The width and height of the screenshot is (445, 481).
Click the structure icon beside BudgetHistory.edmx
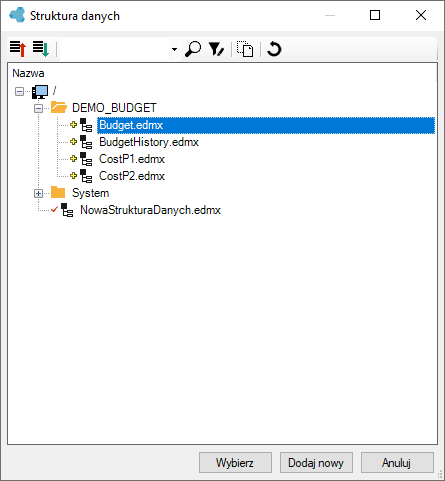(x=86, y=142)
